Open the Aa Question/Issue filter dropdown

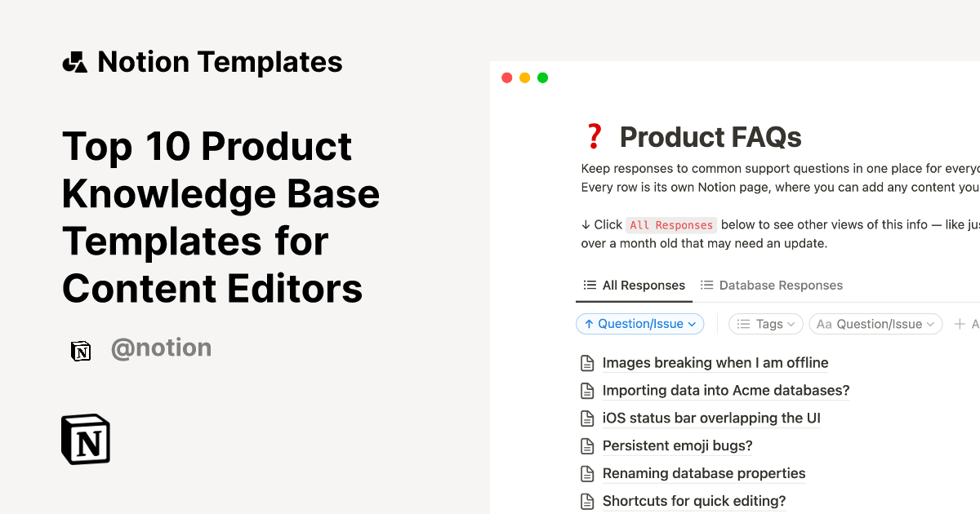875,324
